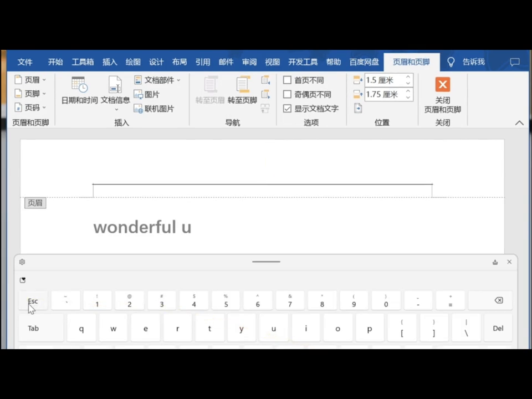Insert a 联机图片
532x399 pixels.
pos(154,109)
